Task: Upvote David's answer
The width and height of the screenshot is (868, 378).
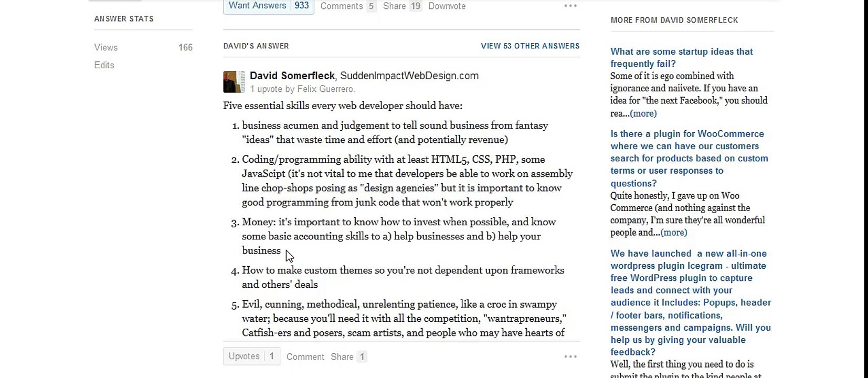Action: 251,356
